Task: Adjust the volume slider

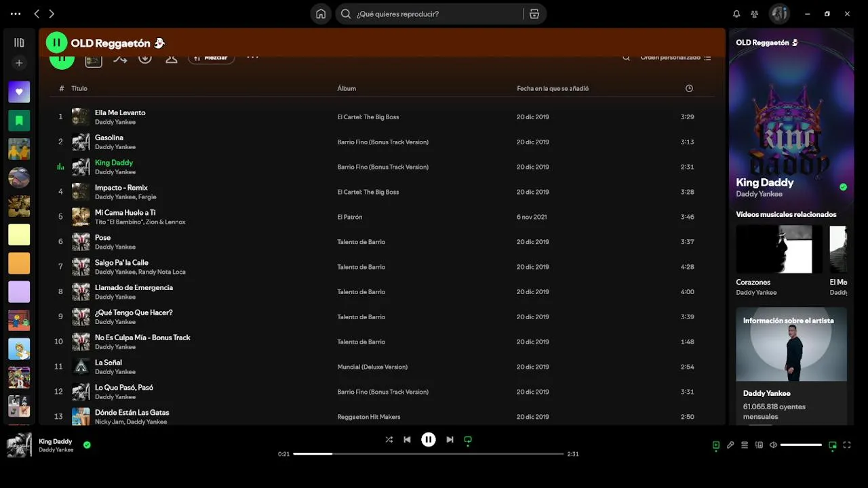Action: [x=801, y=445]
